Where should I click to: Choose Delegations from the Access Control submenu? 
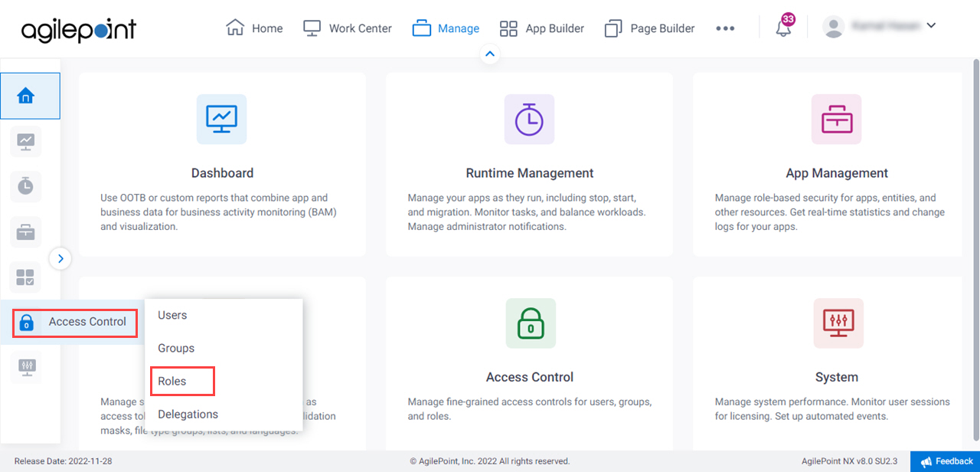pyautogui.click(x=188, y=414)
